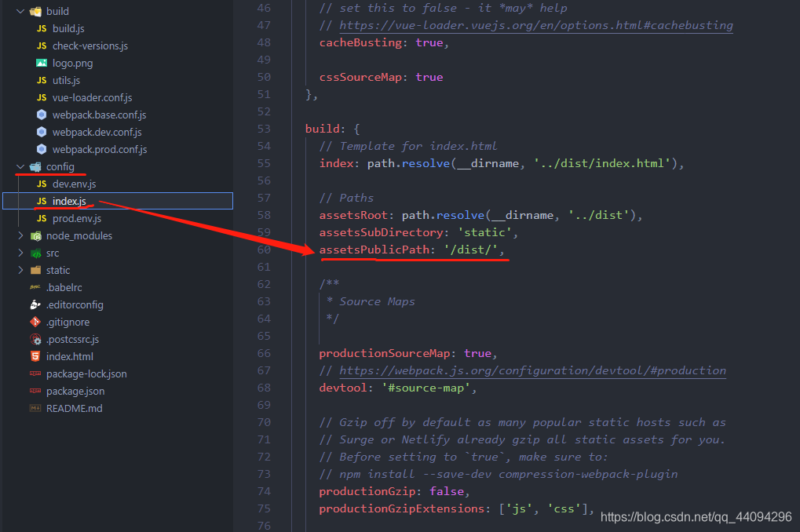Click the productionSourceMap property name
Screen dimensions: 800x532
click(x=385, y=353)
